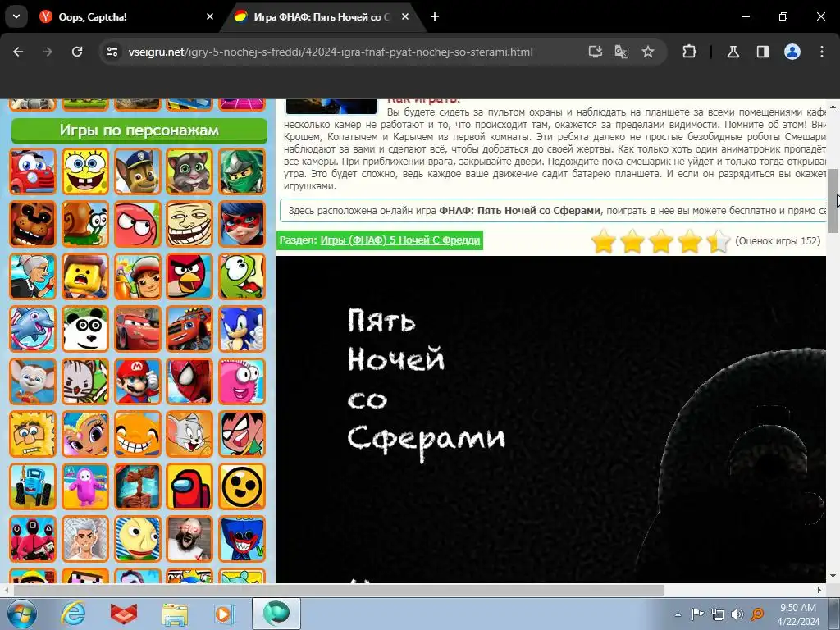Click the address bar URL field
The height and width of the screenshot is (630, 840).
331,52
